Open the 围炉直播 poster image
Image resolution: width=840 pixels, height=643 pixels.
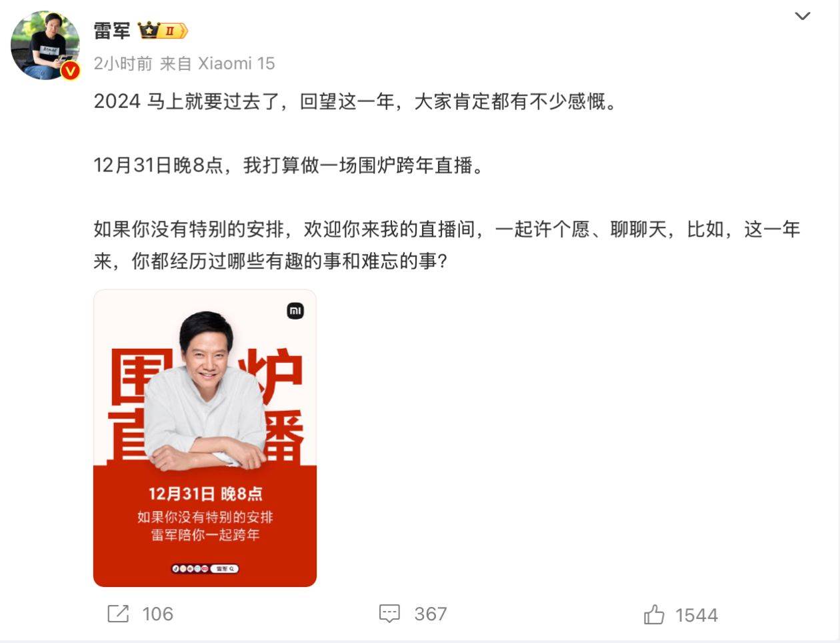tap(205, 438)
